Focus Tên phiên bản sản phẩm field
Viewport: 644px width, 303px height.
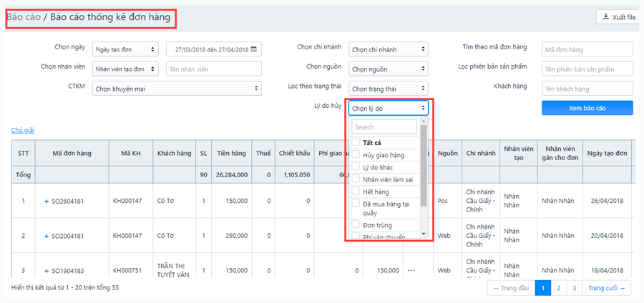point(587,69)
